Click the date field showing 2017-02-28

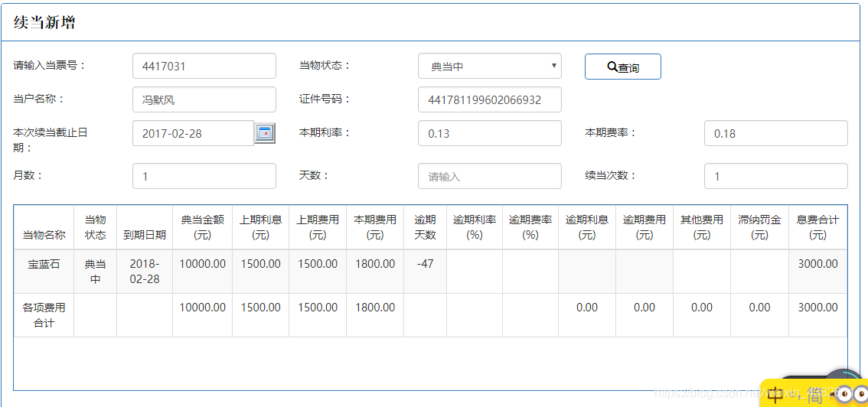click(x=193, y=133)
